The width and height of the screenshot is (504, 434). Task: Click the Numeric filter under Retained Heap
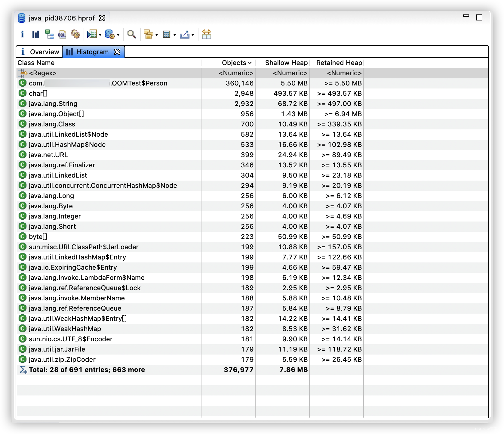point(337,73)
